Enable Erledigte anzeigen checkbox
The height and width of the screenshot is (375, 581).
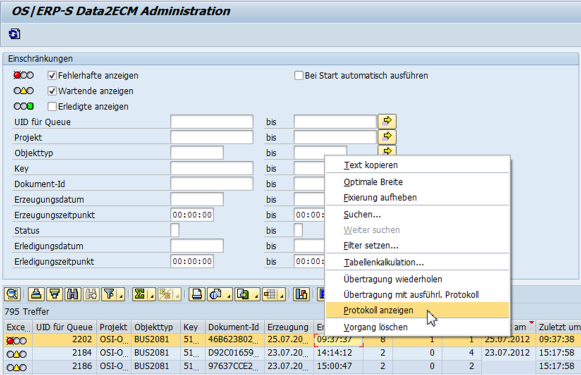52,107
